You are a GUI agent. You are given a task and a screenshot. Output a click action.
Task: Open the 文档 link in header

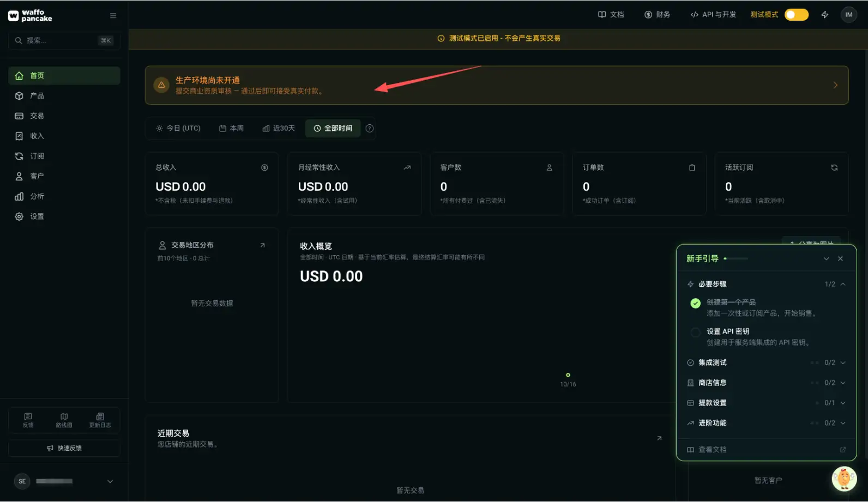point(611,15)
